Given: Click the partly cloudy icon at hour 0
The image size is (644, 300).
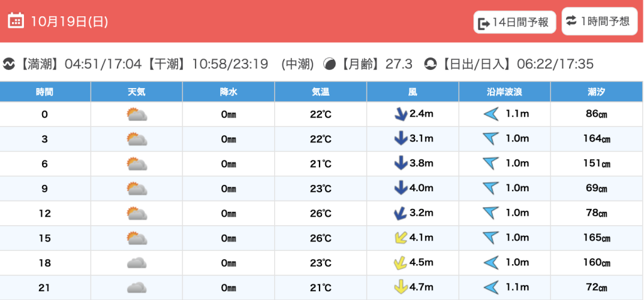Looking at the screenshot, I should 136,114.
